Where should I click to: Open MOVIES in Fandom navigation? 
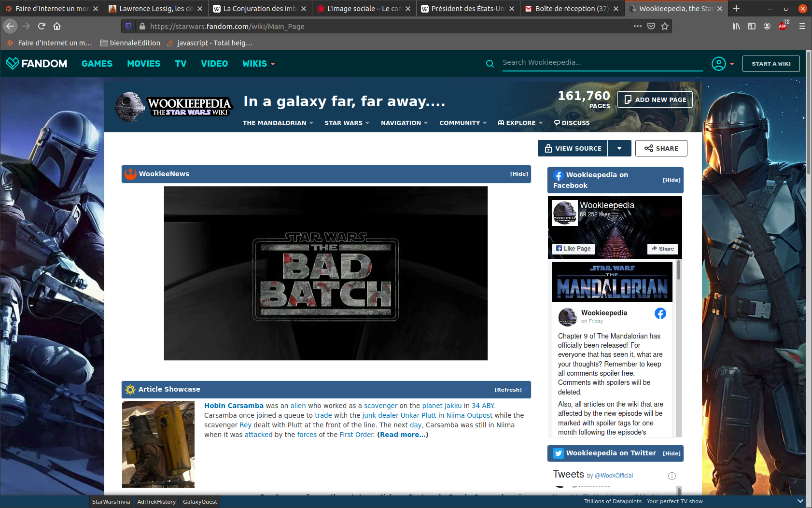point(144,64)
